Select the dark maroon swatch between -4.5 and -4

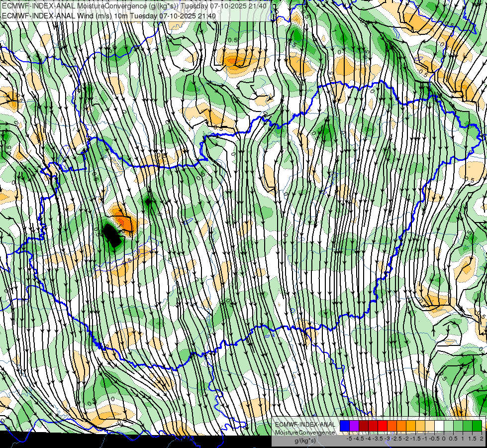pyautogui.click(x=364, y=426)
